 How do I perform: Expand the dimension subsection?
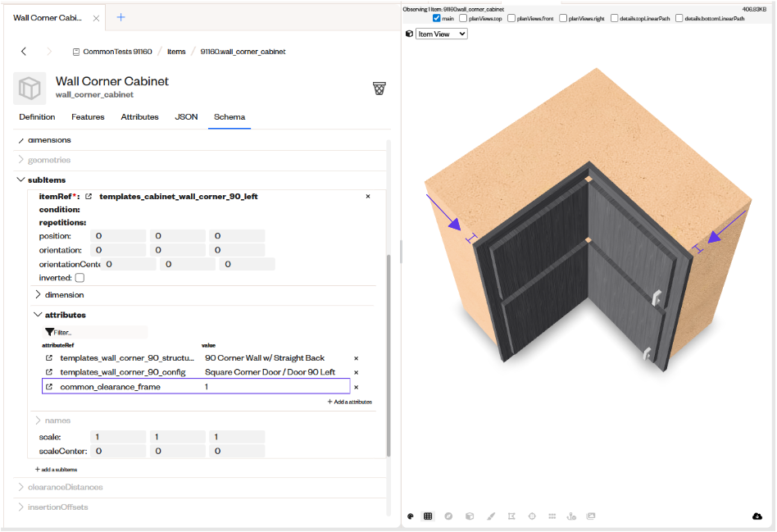[39, 294]
